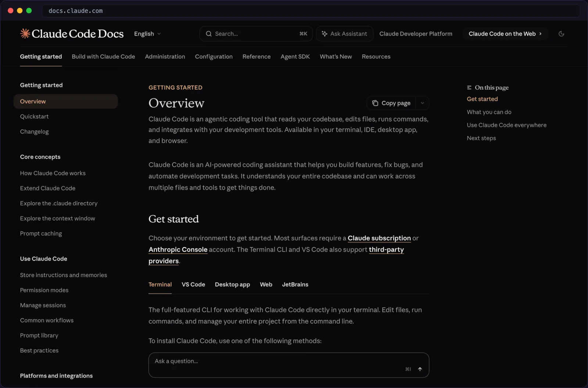Open the Permission modes page

[44, 290]
